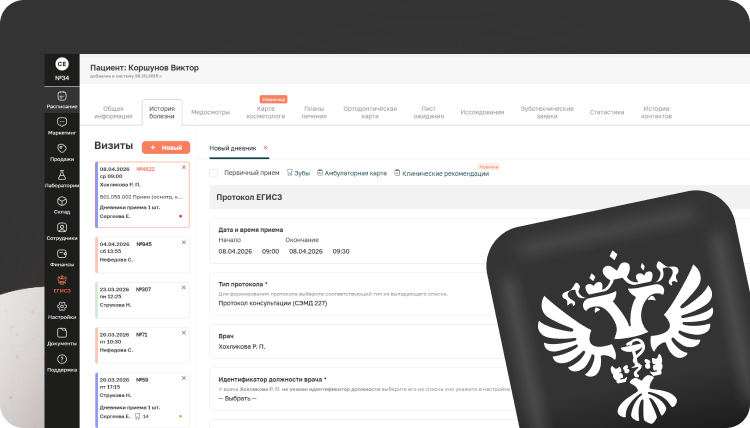Select the visit card dated 04.04.2026
Screen dimensions: 750x428
pos(143,255)
